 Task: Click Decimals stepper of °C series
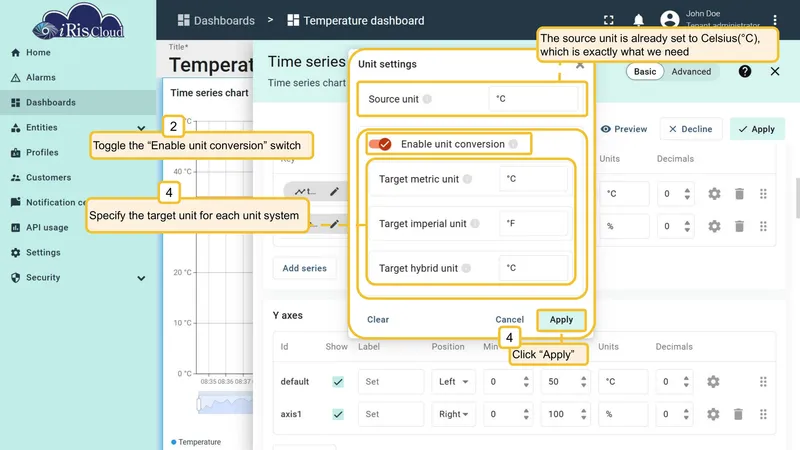click(x=687, y=194)
